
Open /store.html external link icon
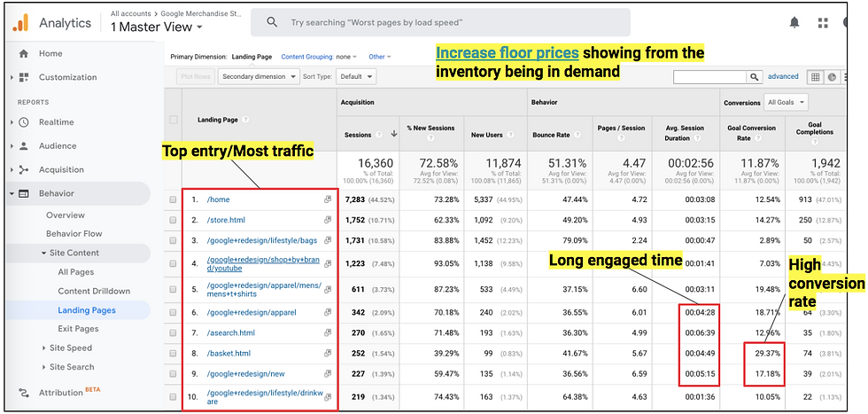(328, 220)
